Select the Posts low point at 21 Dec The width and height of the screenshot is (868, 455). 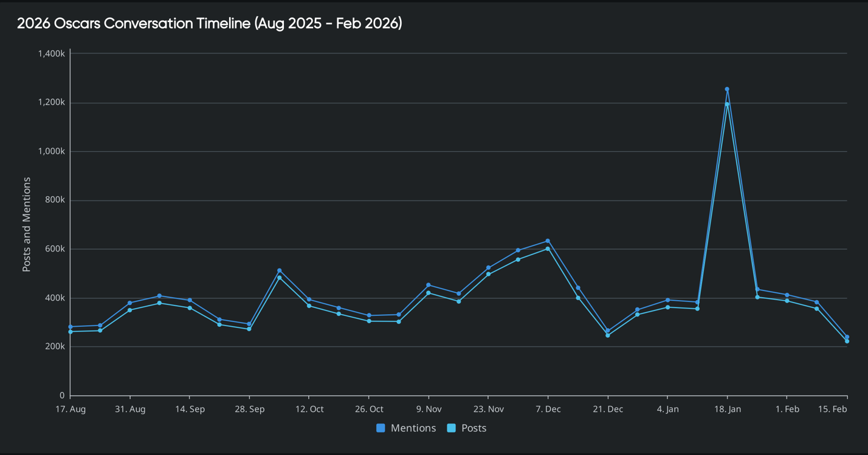point(607,335)
